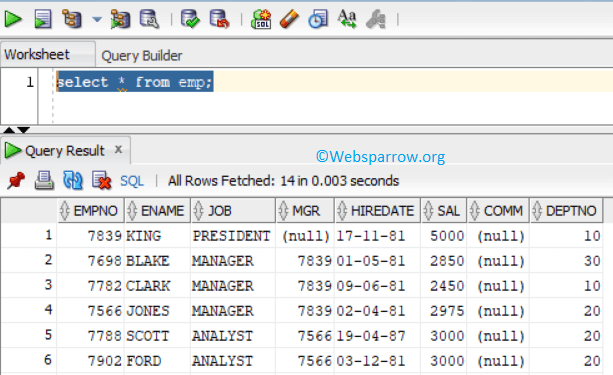Click the SQL link in result toolbar
613x375 pixels.
tap(132, 181)
